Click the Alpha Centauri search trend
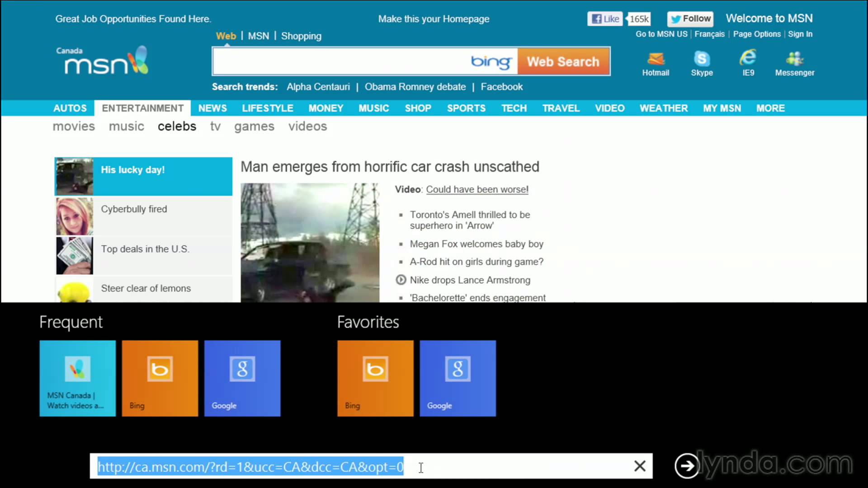868x488 pixels. point(318,87)
